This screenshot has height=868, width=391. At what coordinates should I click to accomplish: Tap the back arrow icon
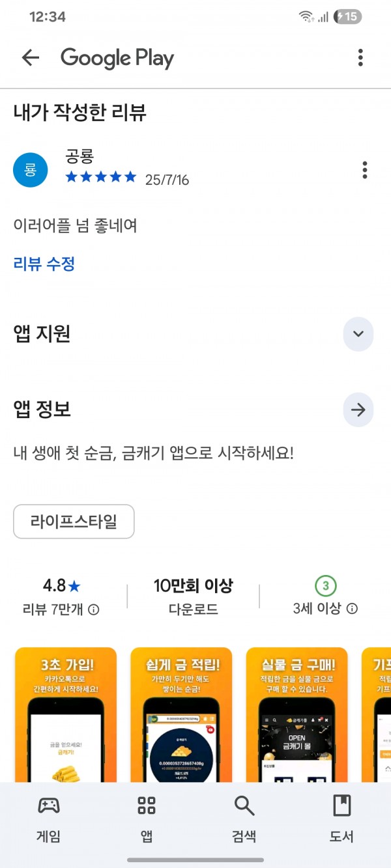[31, 58]
